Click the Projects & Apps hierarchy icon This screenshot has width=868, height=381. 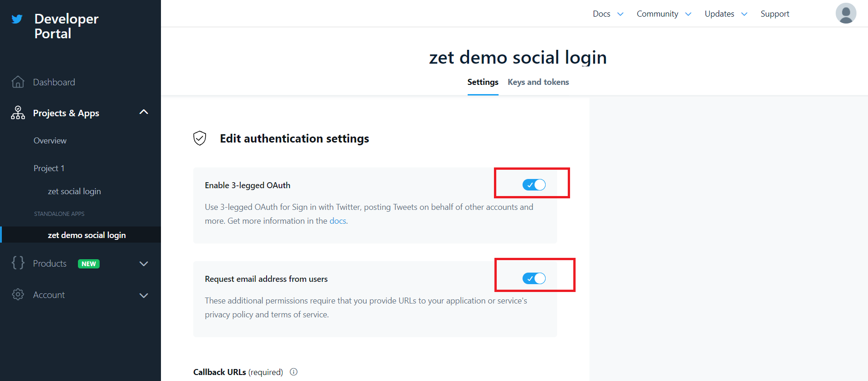pyautogui.click(x=18, y=113)
